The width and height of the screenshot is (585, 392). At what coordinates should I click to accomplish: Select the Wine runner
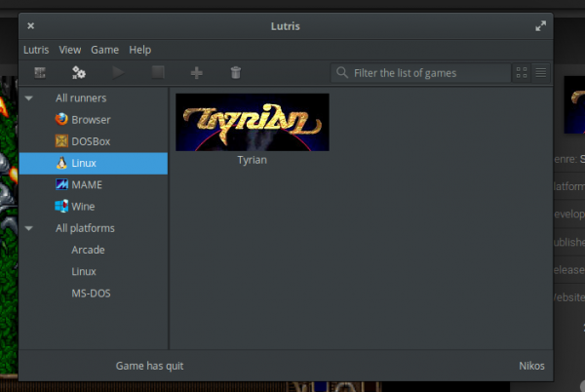point(94,207)
